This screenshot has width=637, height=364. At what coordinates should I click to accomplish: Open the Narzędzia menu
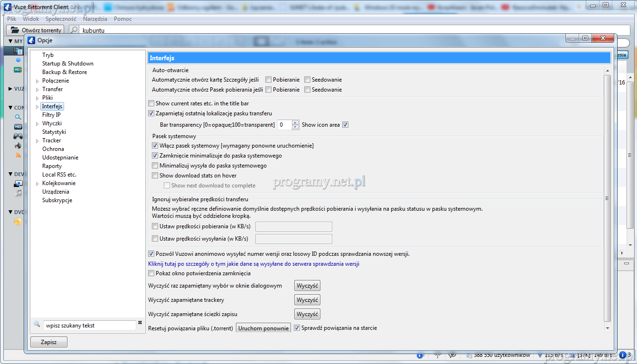pos(95,19)
